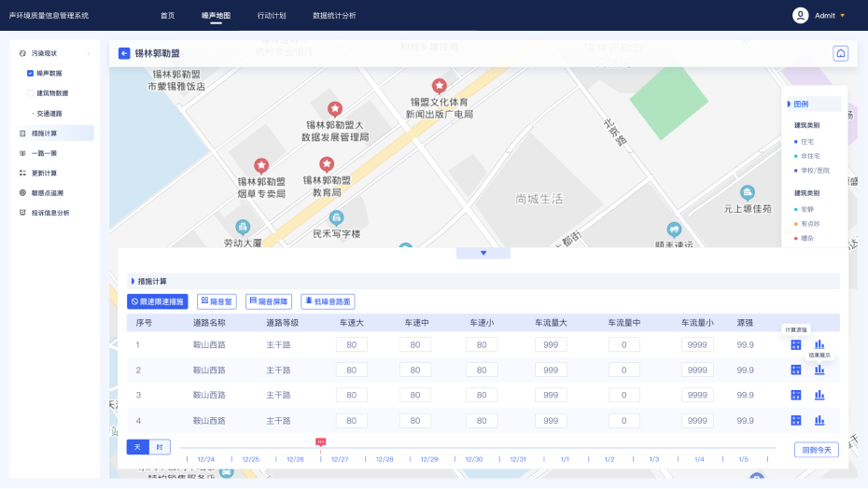Select the 限速限速措施 measure button
Viewport: 868px width, 489px height.
coord(157,301)
